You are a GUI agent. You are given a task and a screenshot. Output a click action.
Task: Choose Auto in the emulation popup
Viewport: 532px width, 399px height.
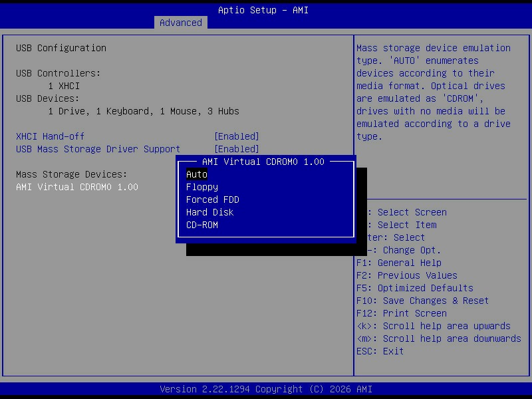coord(196,174)
